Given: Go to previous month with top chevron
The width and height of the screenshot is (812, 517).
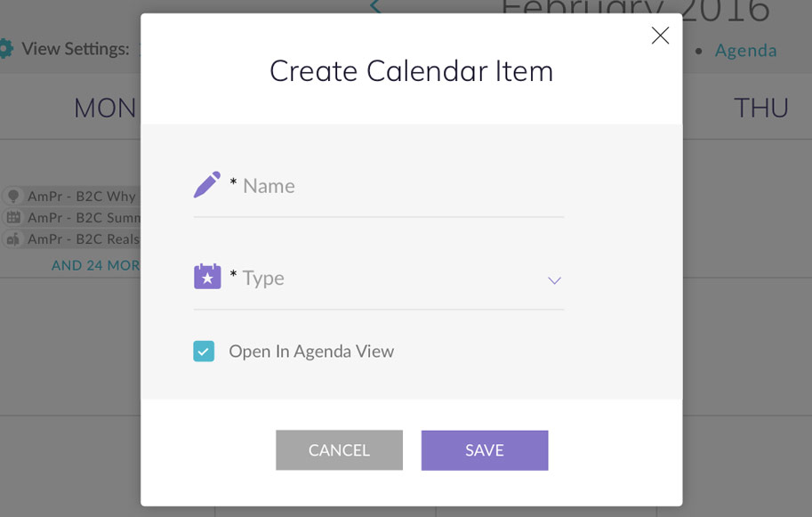Looking at the screenshot, I should [x=375, y=7].
